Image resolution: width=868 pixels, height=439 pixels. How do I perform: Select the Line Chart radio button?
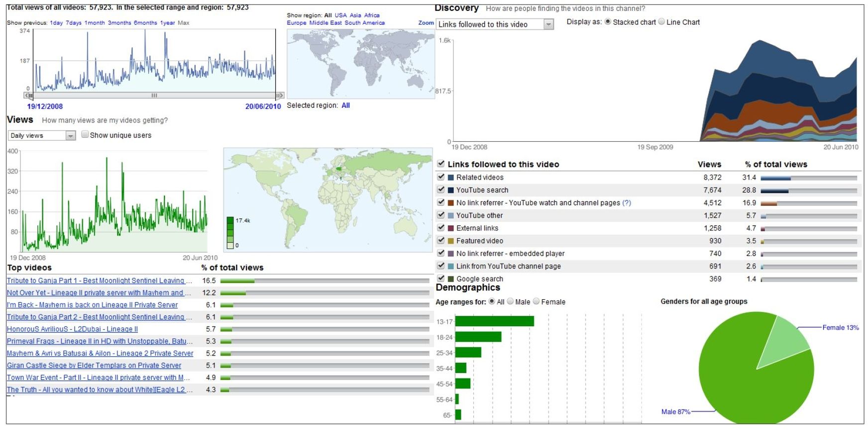[x=661, y=22]
